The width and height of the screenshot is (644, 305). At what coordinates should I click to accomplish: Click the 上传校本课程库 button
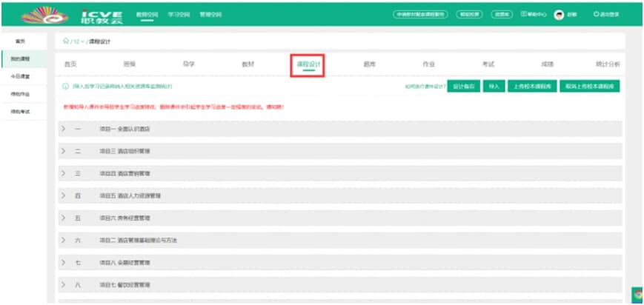[x=532, y=86]
